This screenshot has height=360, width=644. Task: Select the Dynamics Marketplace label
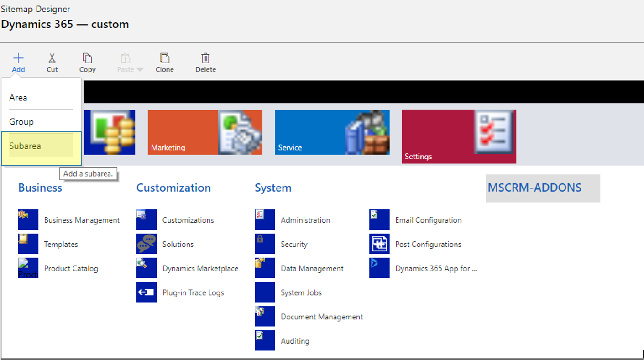200,268
